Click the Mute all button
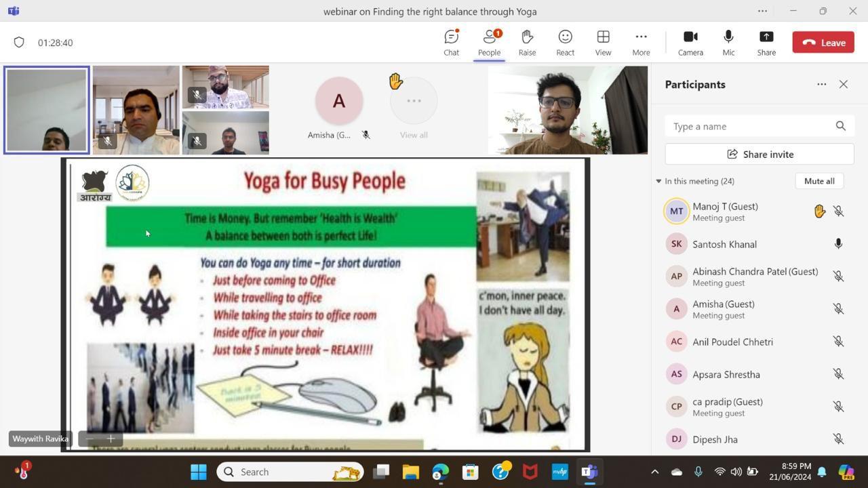The image size is (868, 488). (819, 181)
